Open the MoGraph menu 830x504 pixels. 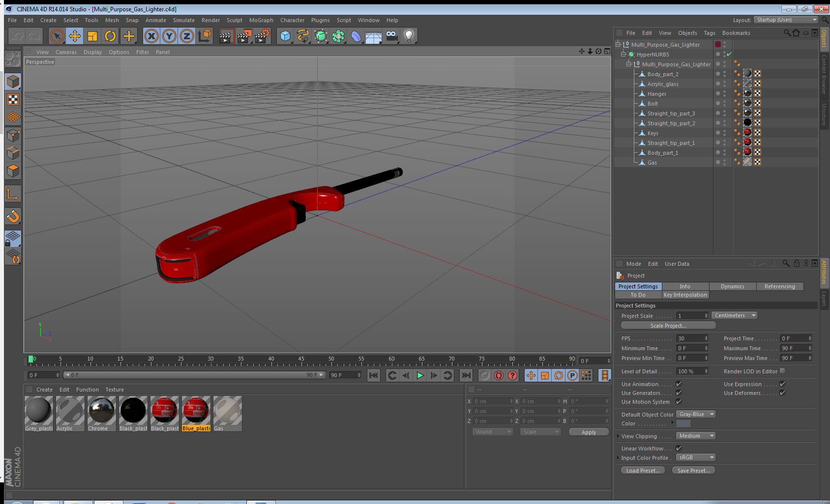[261, 20]
